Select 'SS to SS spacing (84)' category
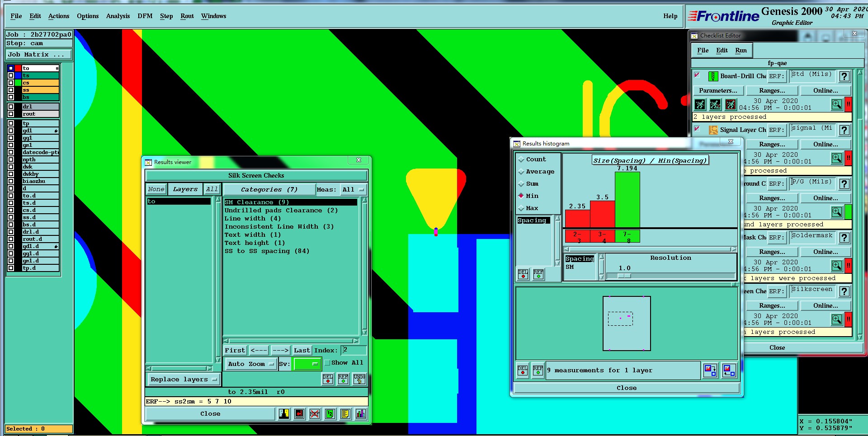Image resolution: width=868 pixels, height=436 pixels. pos(267,251)
